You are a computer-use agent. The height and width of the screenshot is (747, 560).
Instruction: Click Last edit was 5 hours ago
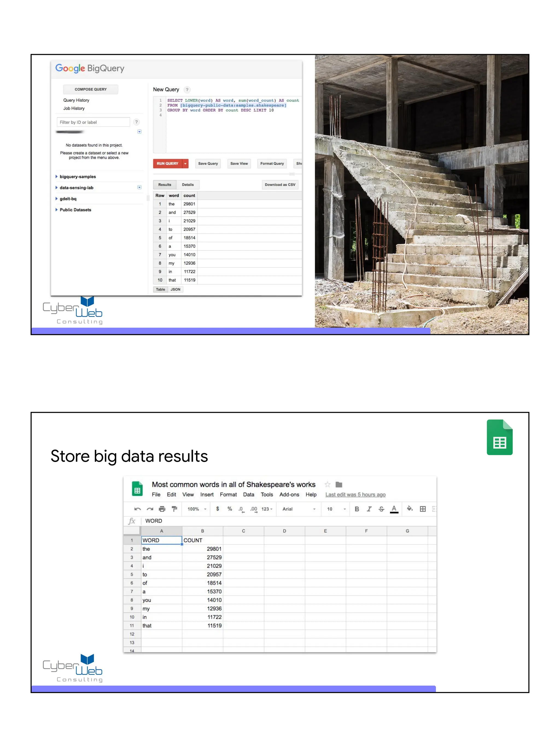click(x=355, y=494)
